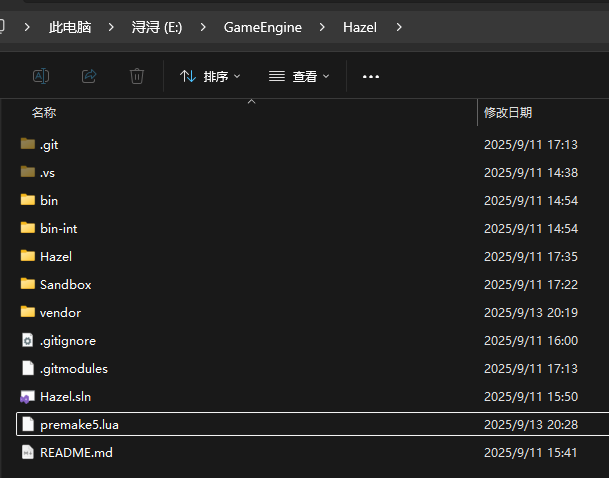Expand chevron after Hazel in address bar
Screen dimensions: 609x478
click(x=399, y=27)
